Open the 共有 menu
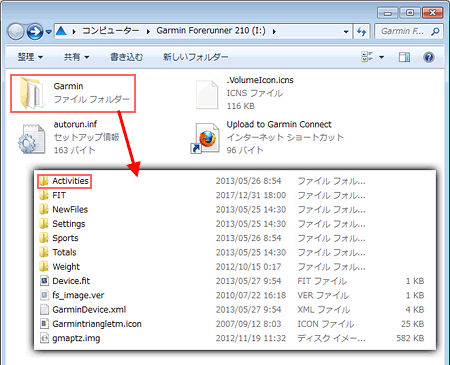This screenshot has width=450, height=365. point(76,57)
